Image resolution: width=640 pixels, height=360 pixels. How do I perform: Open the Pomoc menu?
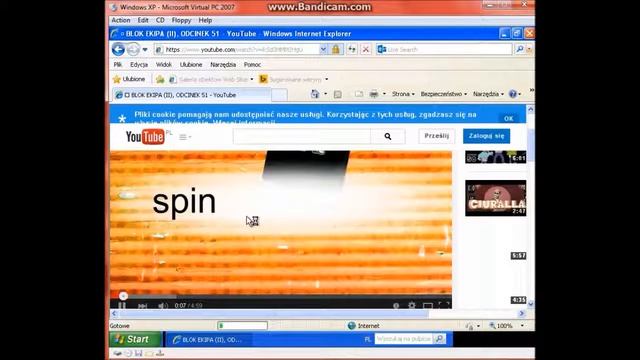click(252, 64)
